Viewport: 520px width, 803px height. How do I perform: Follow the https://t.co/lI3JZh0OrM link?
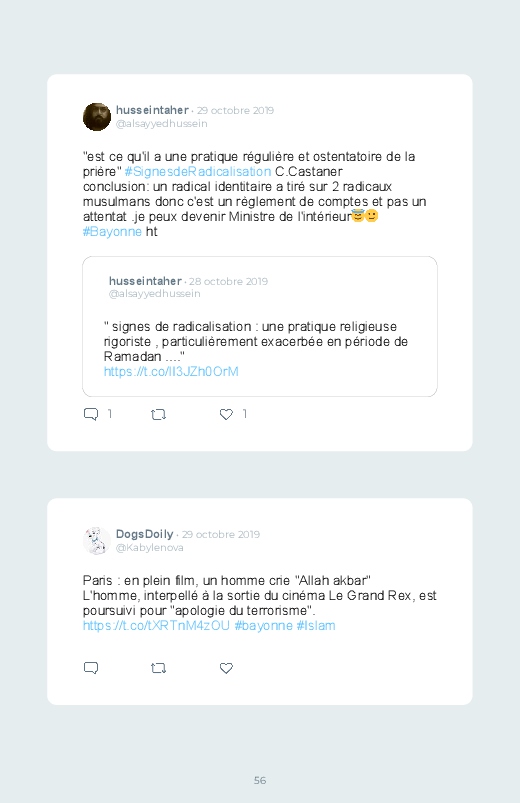(x=171, y=371)
